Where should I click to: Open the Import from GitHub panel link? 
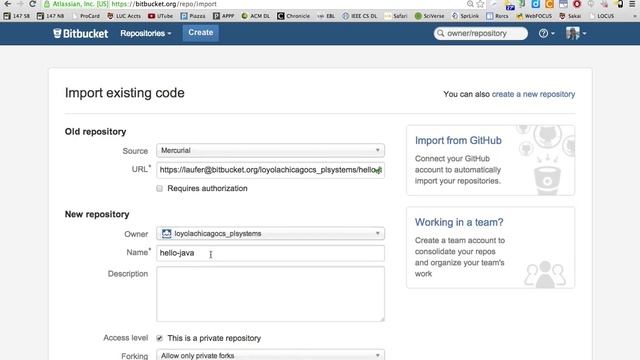coord(458,140)
